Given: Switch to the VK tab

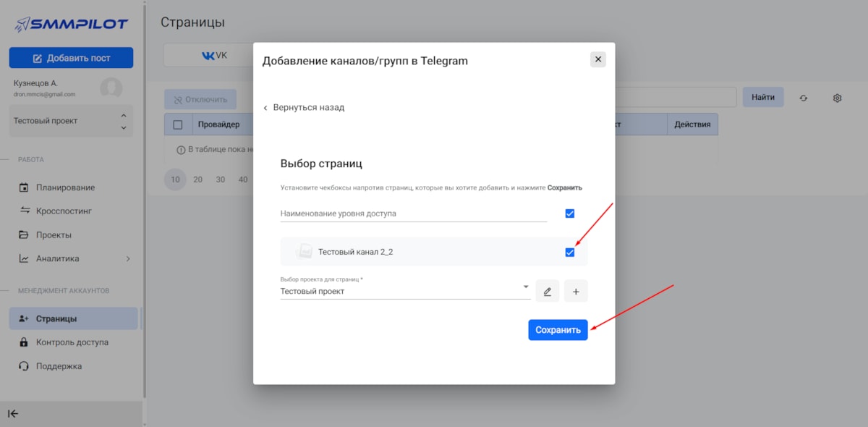Looking at the screenshot, I should click(x=214, y=55).
